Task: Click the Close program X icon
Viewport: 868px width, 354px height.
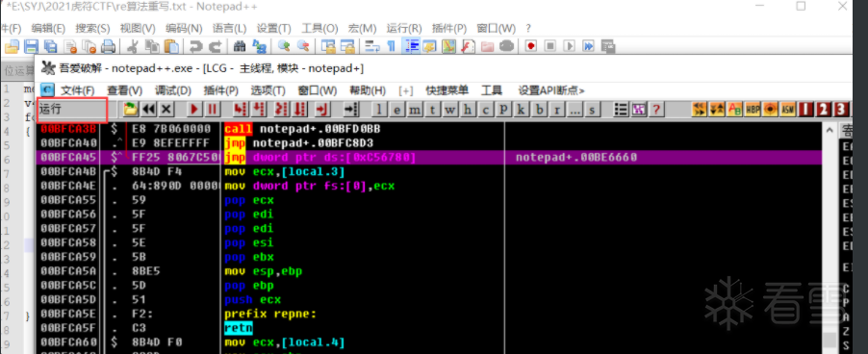Action: (166, 110)
